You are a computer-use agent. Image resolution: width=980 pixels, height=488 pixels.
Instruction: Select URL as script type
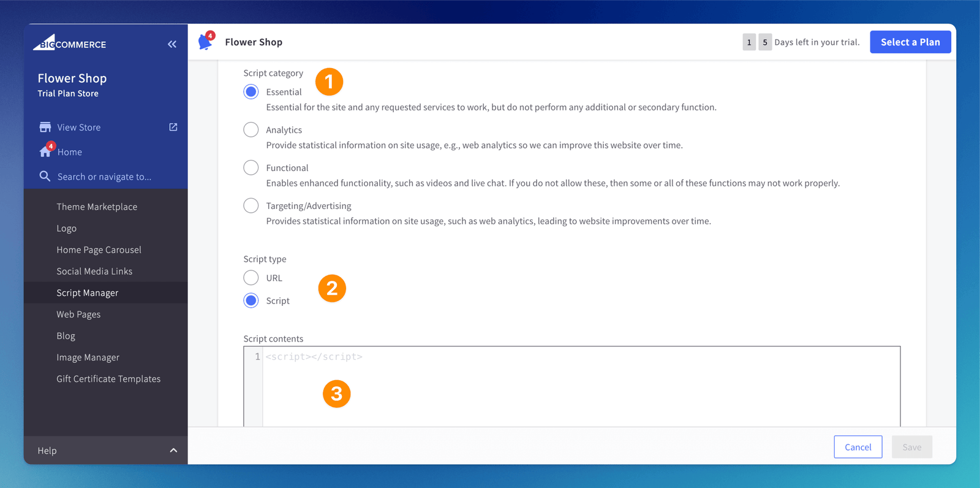251,278
